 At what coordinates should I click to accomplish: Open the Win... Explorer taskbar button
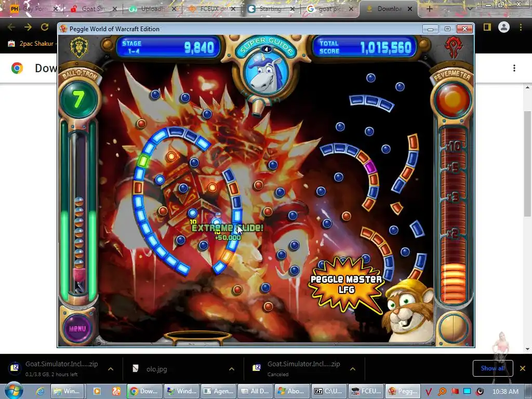[66, 391]
